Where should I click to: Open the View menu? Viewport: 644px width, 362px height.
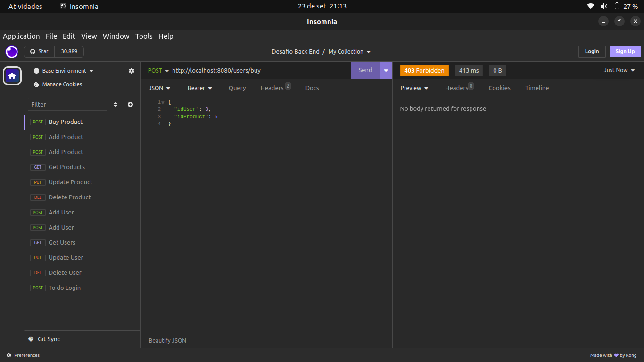pos(89,36)
